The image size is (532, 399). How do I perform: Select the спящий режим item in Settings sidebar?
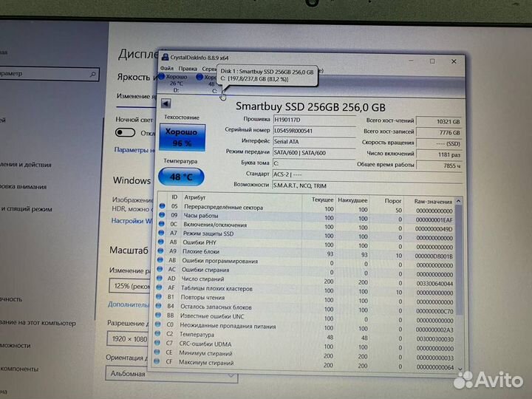click(27, 209)
